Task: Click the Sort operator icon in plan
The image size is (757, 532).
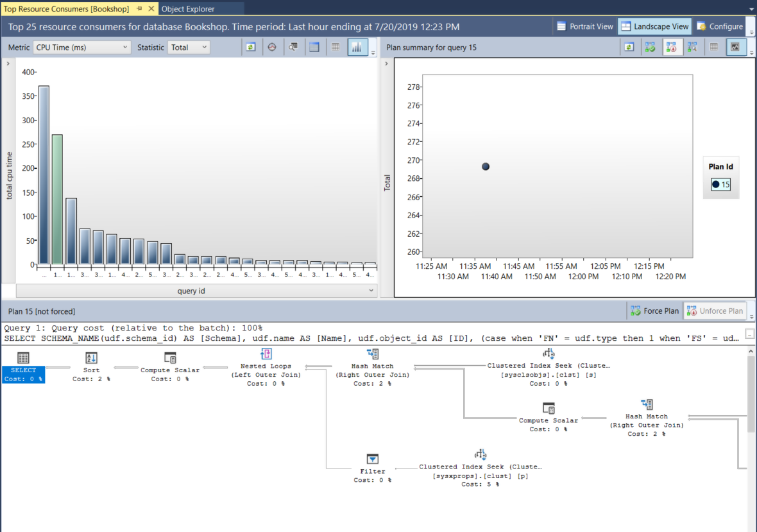Action: [91, 358]
